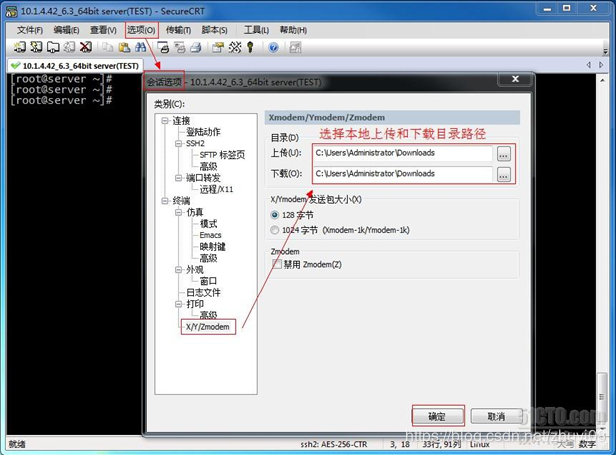Click the right tab scroll arrow
This screenshot has width=616, height=455.
click(x=601, y=65)
